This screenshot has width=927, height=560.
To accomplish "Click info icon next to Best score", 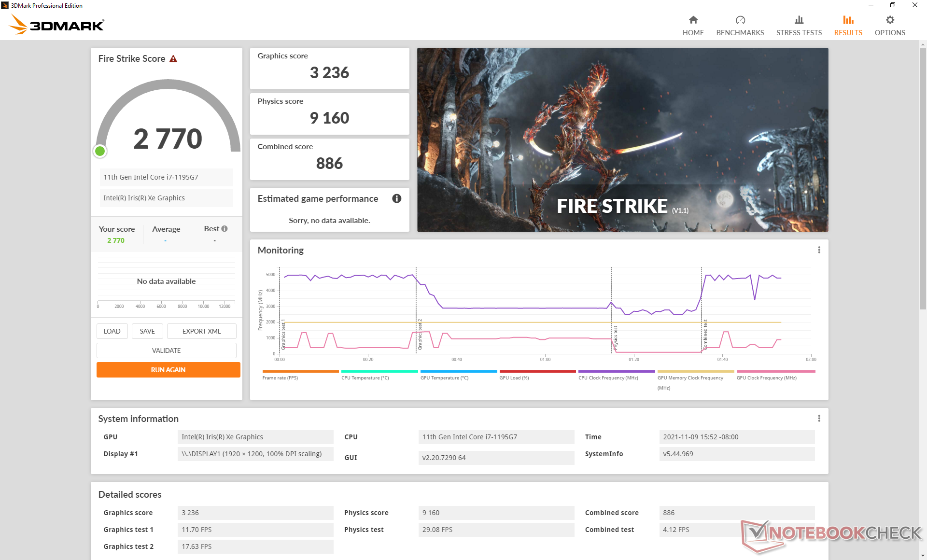I will pyautogui.click(x=225, y=229).
